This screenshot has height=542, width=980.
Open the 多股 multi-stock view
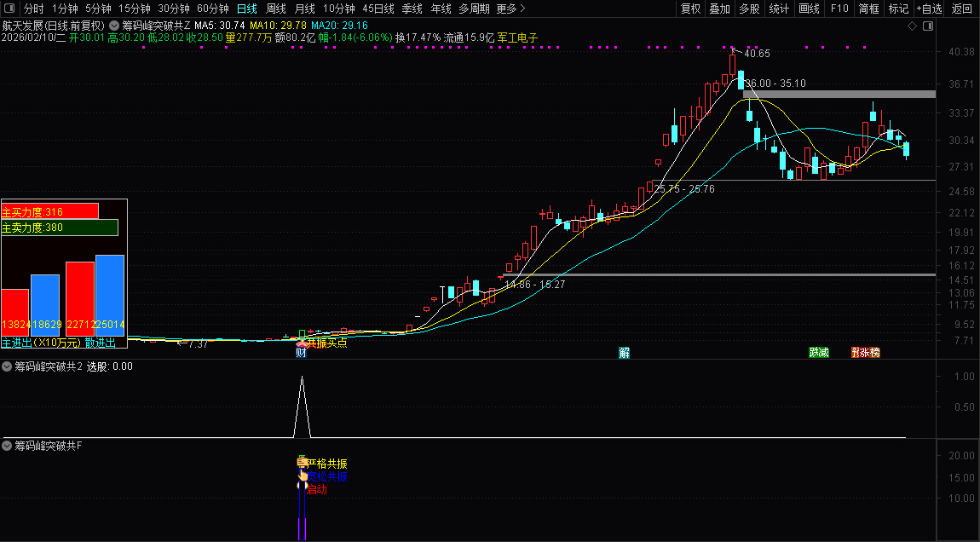749,9
